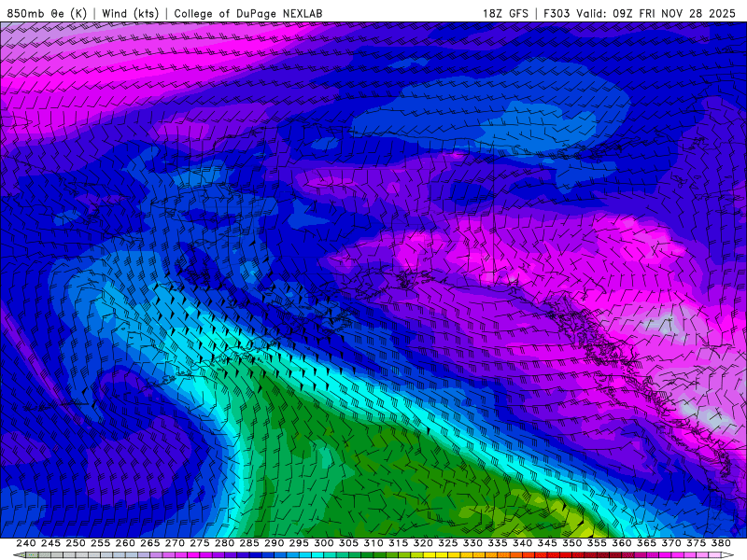Viewport: 747px width, 560px height.
Task: Click the 315 value on color scale
Action: pyautogui.click(x=399, y=543)
